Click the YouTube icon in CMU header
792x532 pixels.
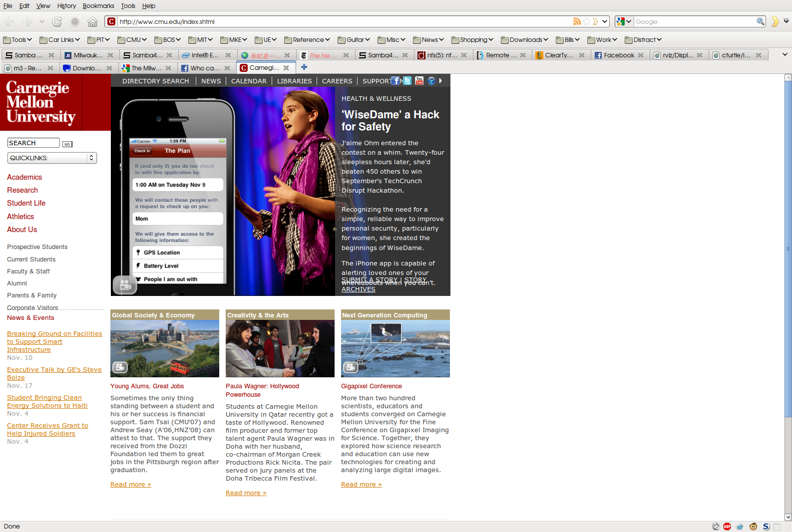point(419,81)
